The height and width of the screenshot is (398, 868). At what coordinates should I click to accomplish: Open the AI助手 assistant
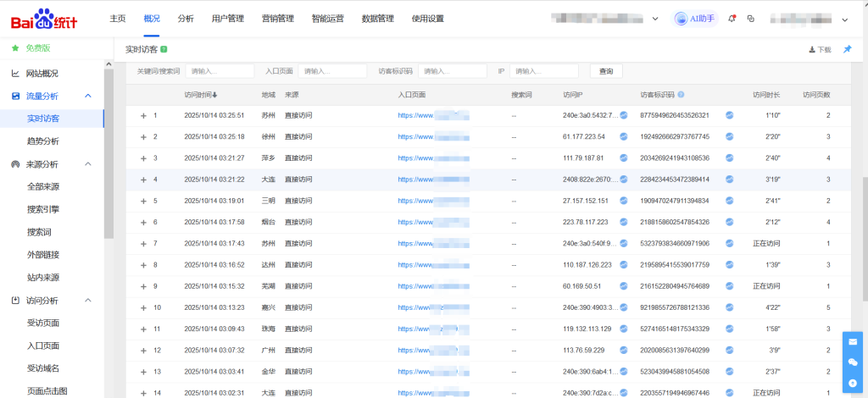pyautogui.click(x=696, y=19)
